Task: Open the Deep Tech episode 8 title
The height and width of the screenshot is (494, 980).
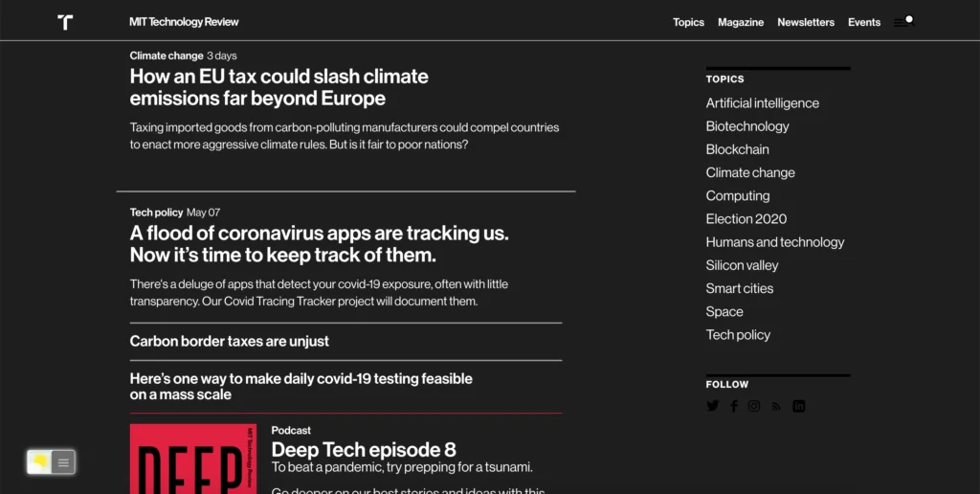Action: pyautogui.click(x=364, y=450)
